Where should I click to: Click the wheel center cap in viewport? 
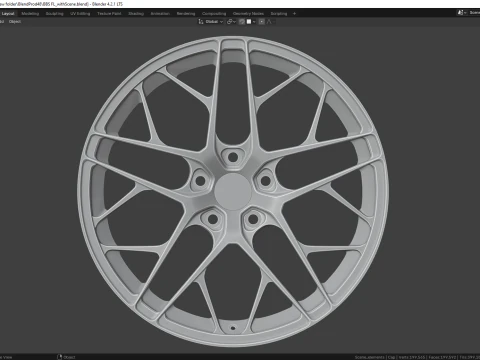click(x=233, y=191)
